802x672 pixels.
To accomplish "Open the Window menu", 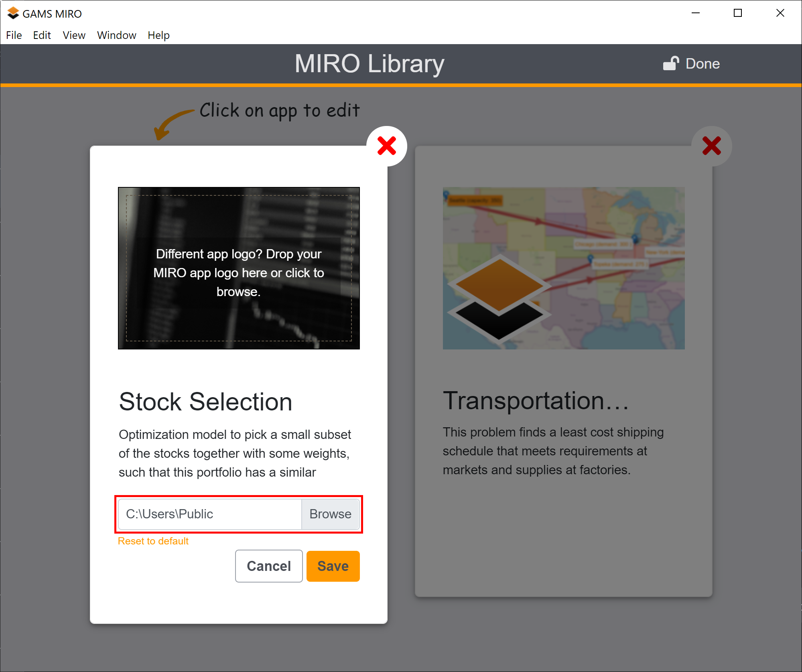I will pos(116,35).
